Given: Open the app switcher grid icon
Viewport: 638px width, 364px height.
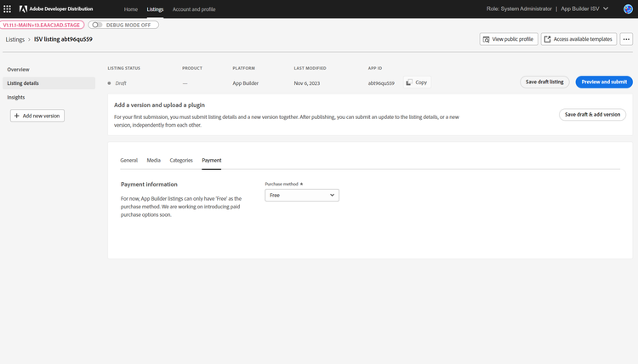Looking at the screenshot, I should pos(7,9).
